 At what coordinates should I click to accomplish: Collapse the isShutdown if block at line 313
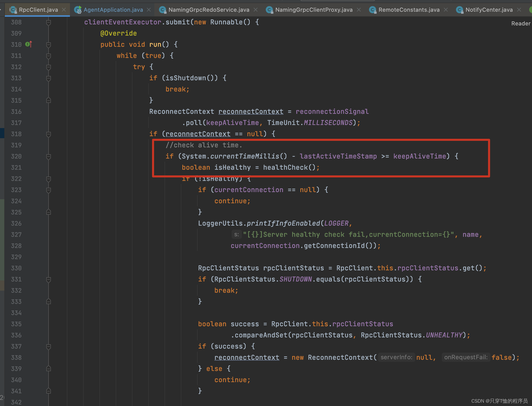49,78
